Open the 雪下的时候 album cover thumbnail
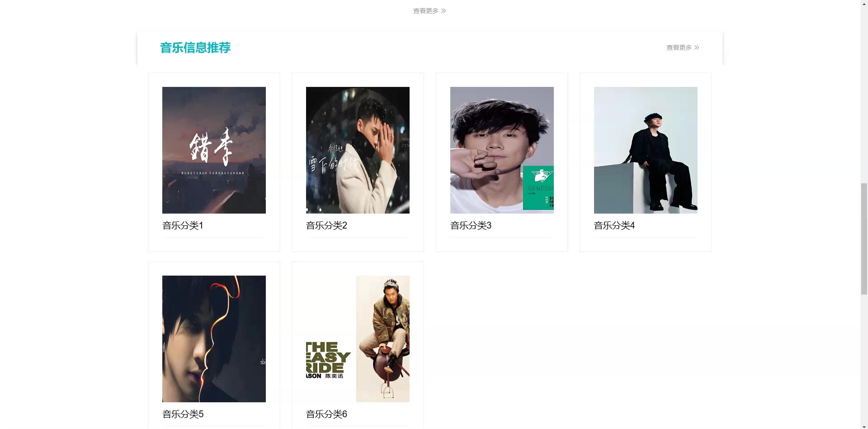868x429 pixels. pos(358,150)
